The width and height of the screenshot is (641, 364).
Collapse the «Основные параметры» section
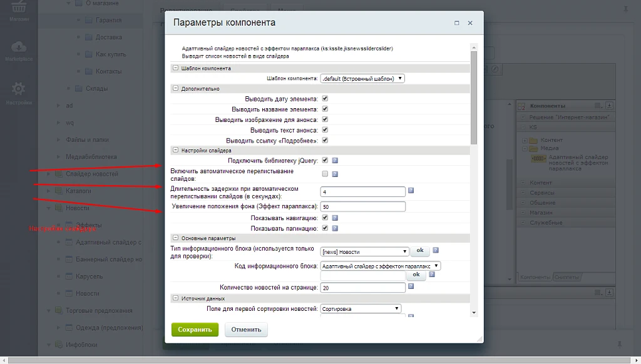point(175,238)
